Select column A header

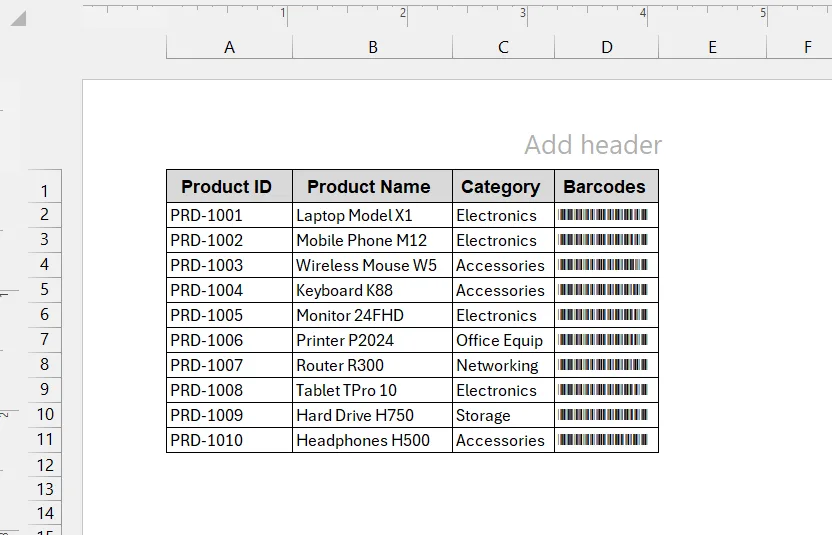(x=229, y=47)
